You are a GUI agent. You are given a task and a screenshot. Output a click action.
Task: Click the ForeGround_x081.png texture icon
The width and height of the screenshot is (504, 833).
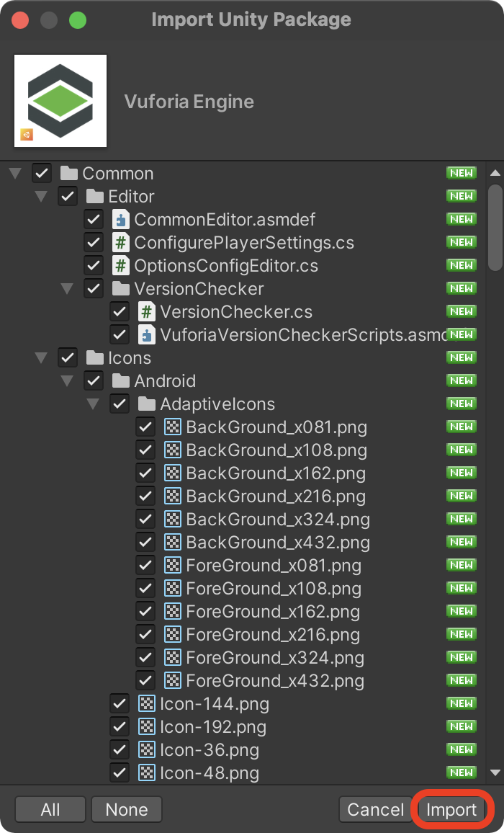173,565
